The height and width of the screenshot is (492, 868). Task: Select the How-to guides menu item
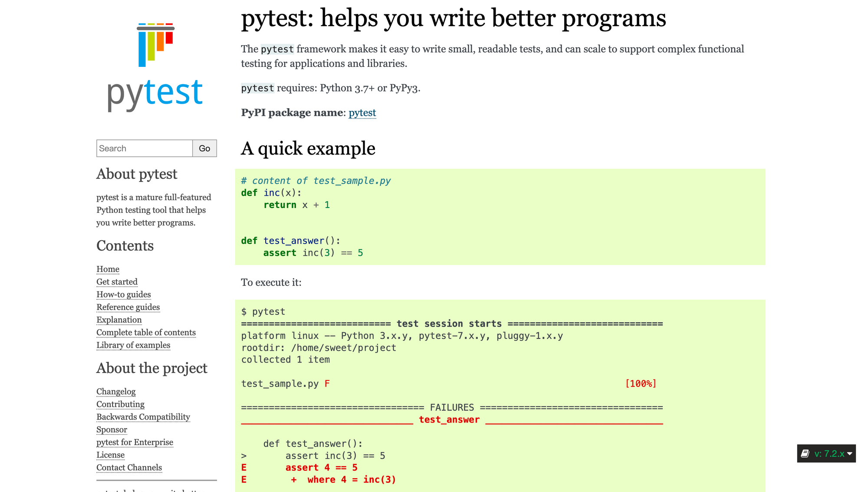point(123,294)
